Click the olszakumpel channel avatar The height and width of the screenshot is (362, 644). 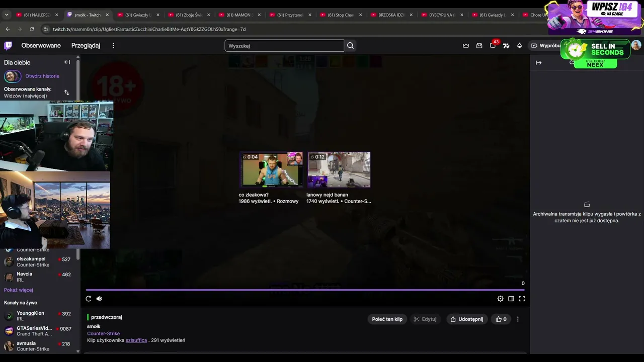9,262
